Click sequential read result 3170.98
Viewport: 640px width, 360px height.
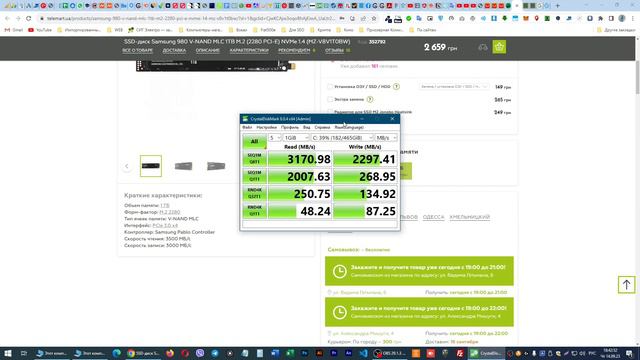coord(300,159)
